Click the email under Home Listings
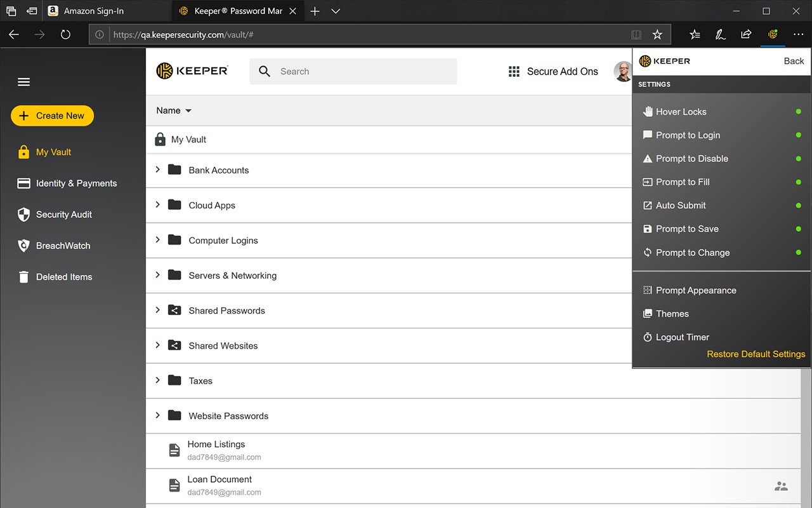Image resolution: width=812 pixels, height=508 pixels. coord(224,457)
